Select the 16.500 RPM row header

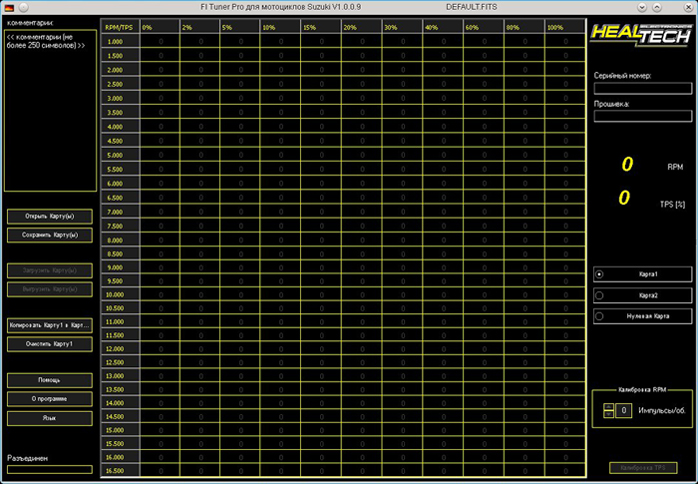click(120, 470)
